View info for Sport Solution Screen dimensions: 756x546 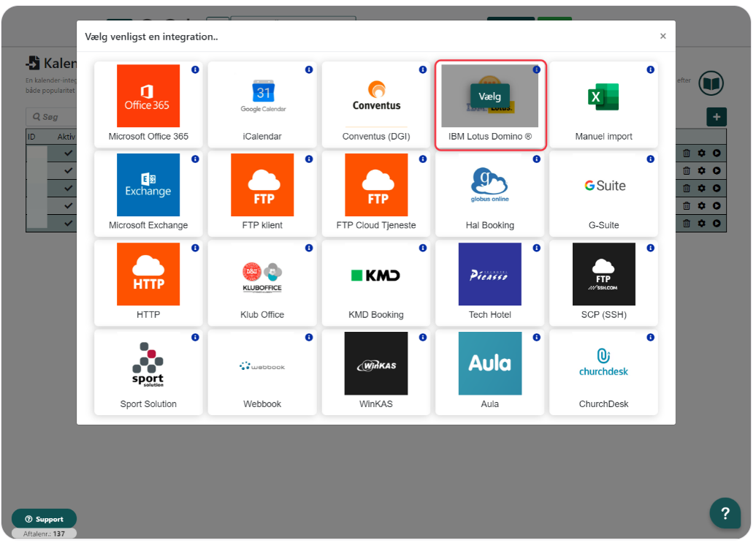195,337
